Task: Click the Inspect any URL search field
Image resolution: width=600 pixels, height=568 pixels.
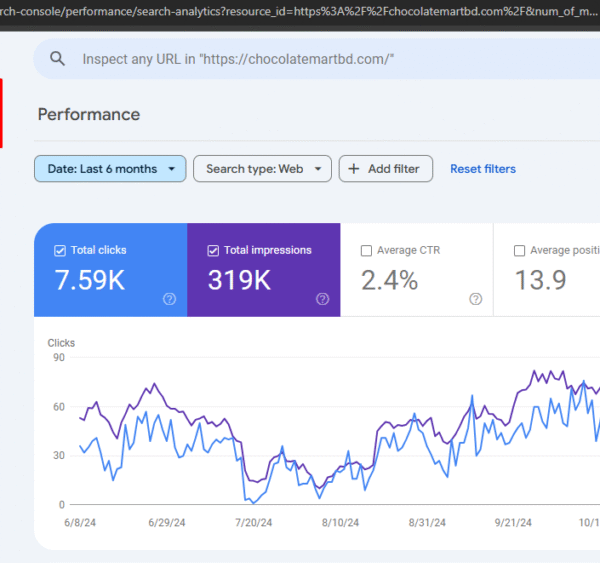Action: (x=316, y=59)
